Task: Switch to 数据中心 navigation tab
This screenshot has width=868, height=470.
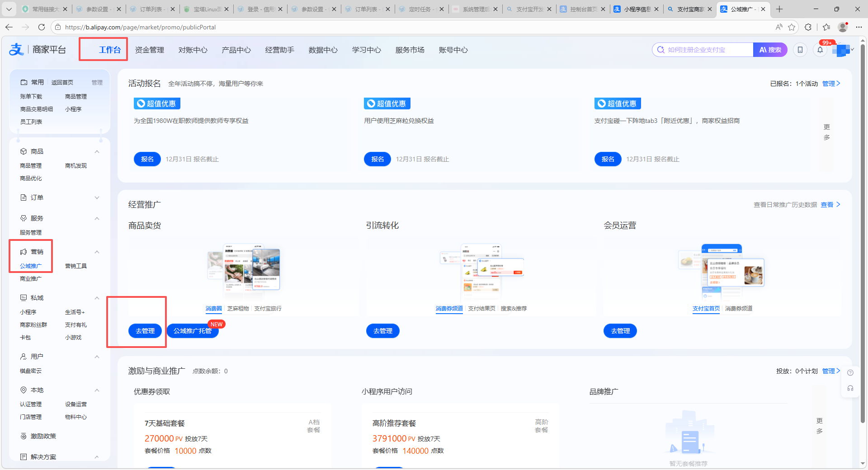Action: point(323,50)
